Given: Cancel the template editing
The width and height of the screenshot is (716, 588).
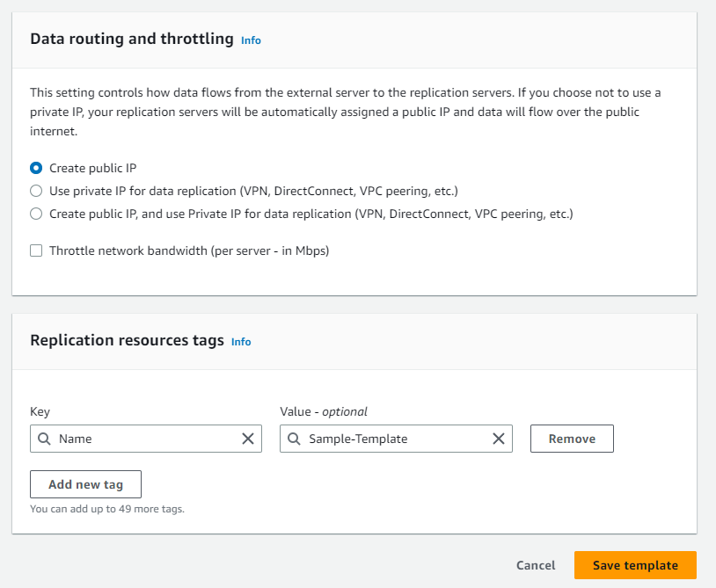Looking at the screenshot, I should [x=536, y=565].
